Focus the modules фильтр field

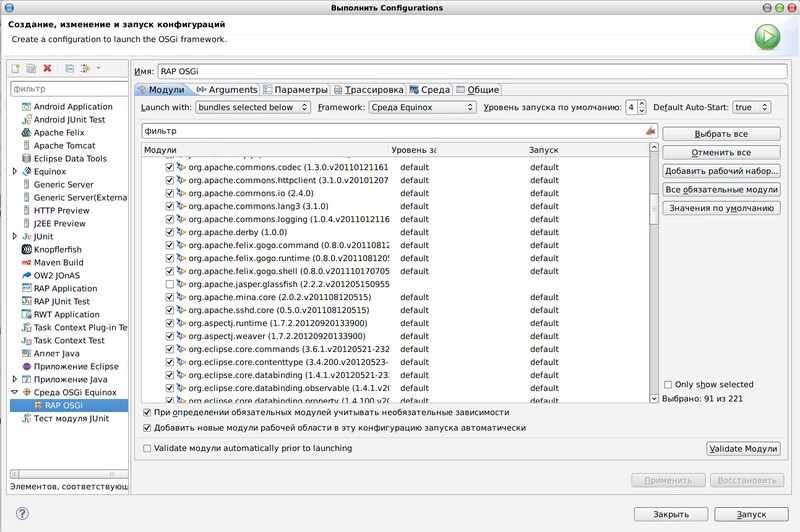click(399, 131)
